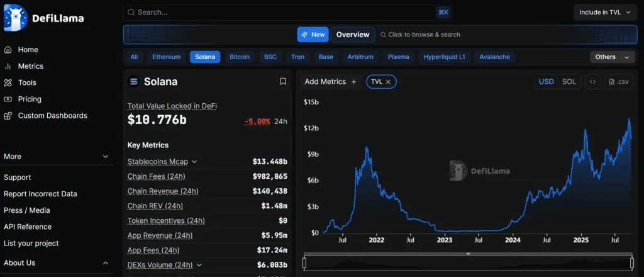Open the List your project link
Image resolution: width=644 pixels, height=277 pixels.
31,243
